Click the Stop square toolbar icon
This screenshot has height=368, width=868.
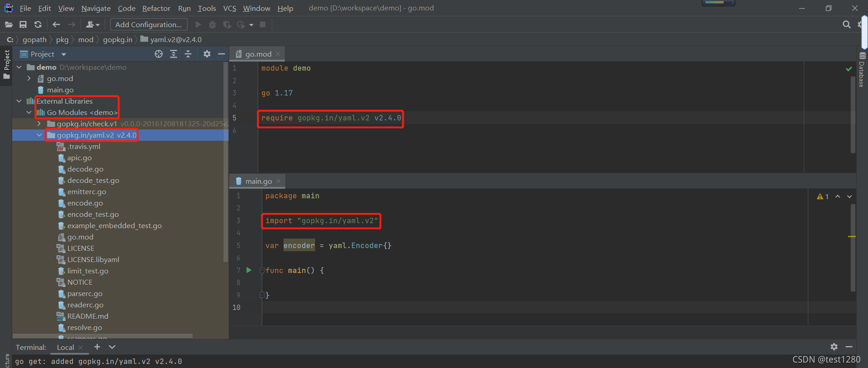(x=263, y=24)
